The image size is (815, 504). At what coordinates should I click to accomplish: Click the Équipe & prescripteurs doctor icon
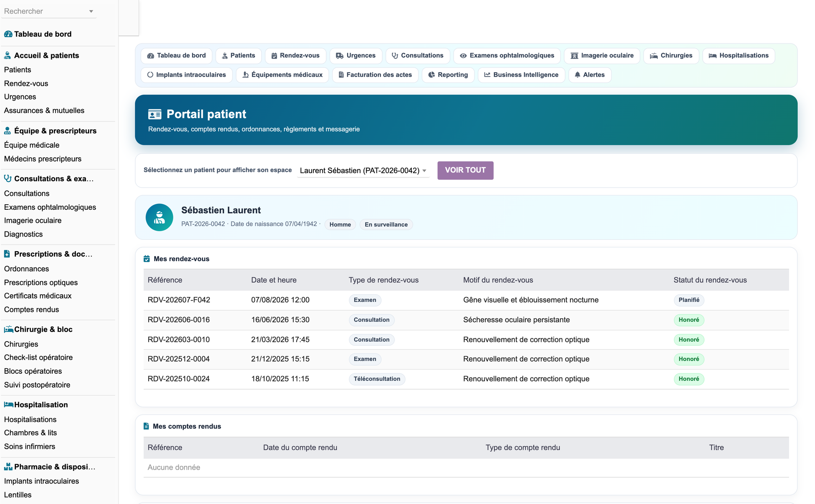(x=8, y=131)
